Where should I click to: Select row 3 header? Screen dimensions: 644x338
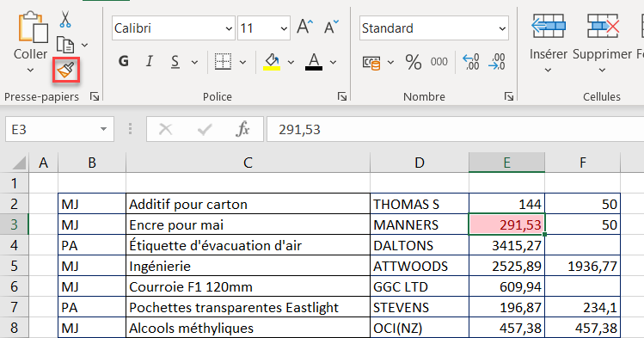(15, 224)
